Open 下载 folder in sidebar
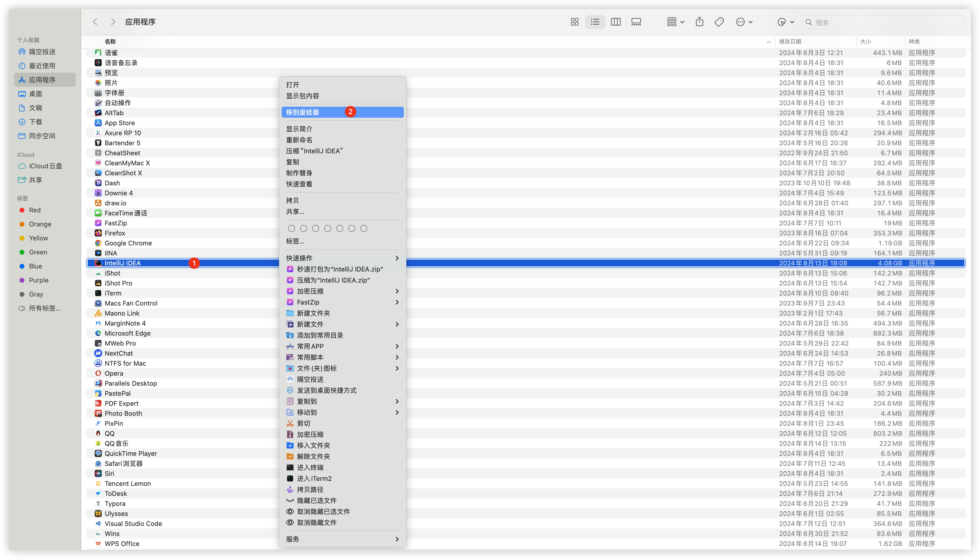The height and width of the screenshot is (559, 980). point(35,122)
